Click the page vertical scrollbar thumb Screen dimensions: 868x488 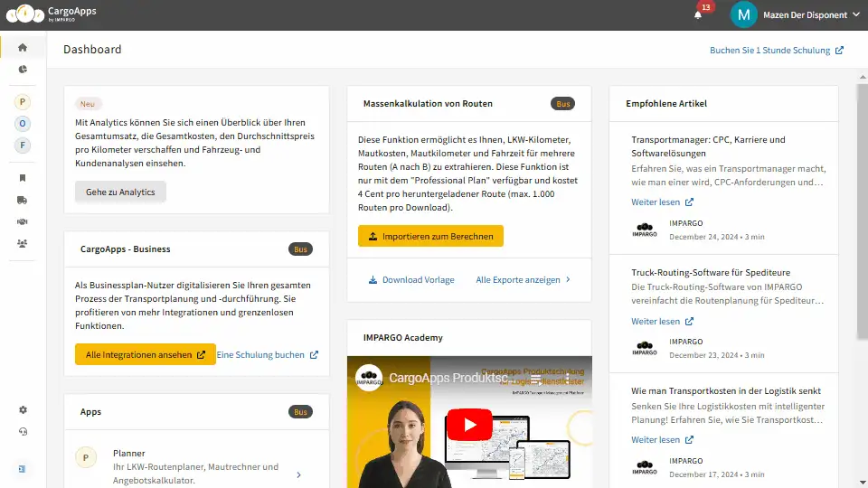[x=863, y=211]
